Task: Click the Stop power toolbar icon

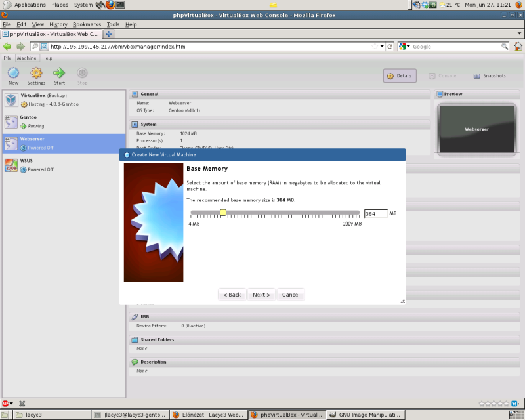Action: click(82, 73)
